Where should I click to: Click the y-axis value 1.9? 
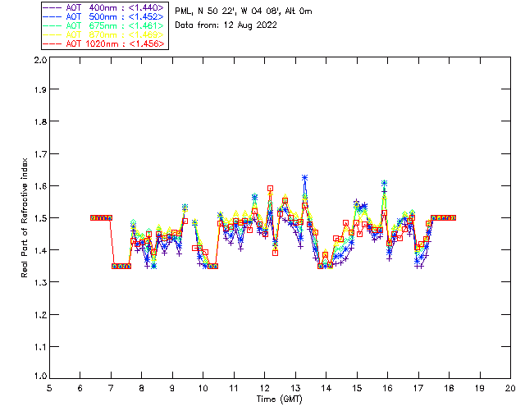(40, 89)
